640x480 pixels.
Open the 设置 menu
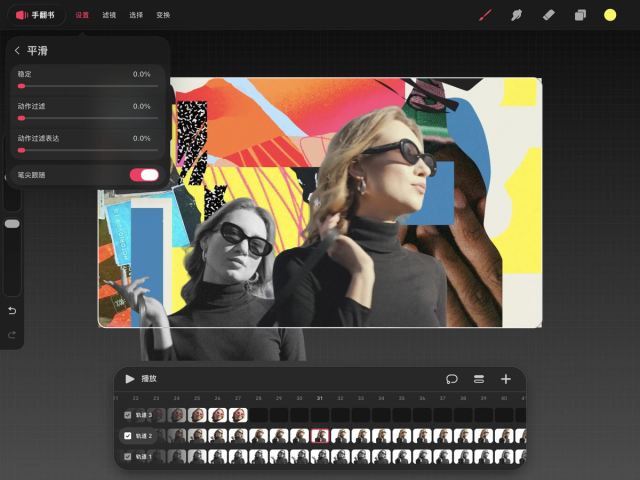[82, 15]
